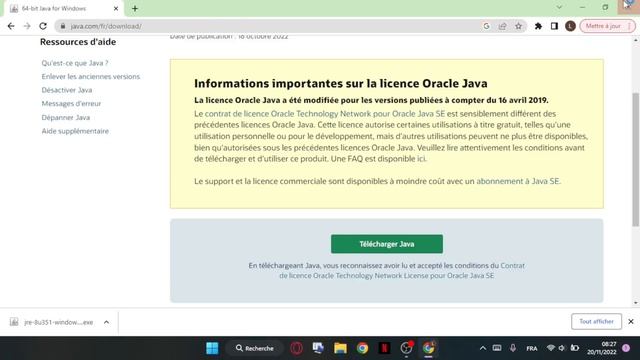Open a new tab with the plus button

pos(135,8)
